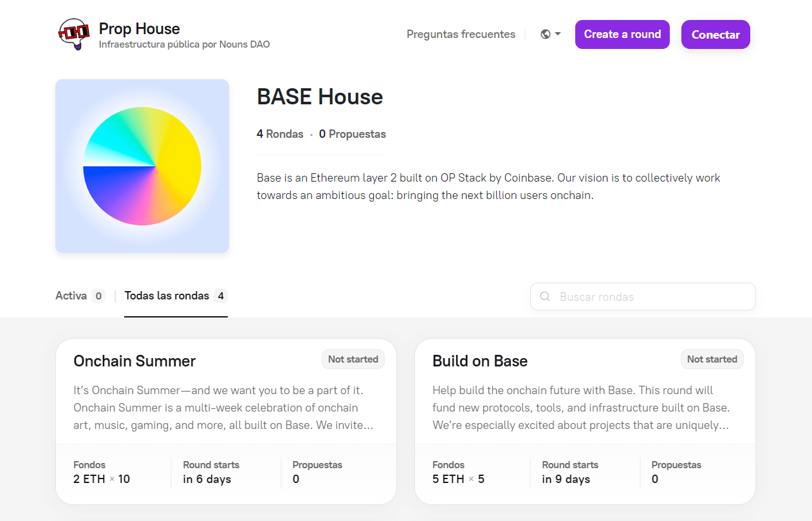Click the in 9 days start text
This screenshot has width=812, height=521.
point(566,479)
